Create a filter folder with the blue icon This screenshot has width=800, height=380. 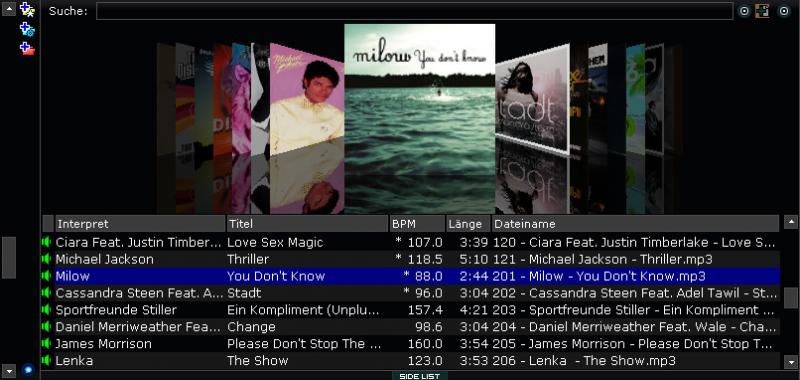[x=27, y=30]
